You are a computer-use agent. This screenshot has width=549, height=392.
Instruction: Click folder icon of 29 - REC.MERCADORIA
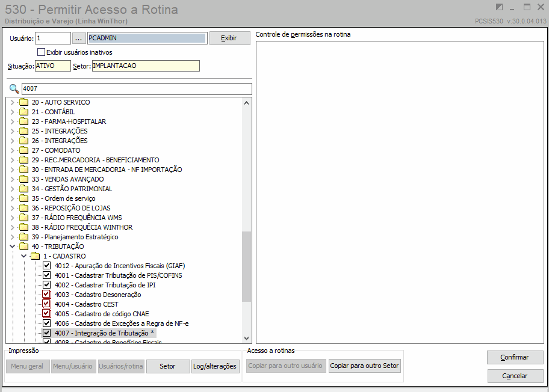24,160
